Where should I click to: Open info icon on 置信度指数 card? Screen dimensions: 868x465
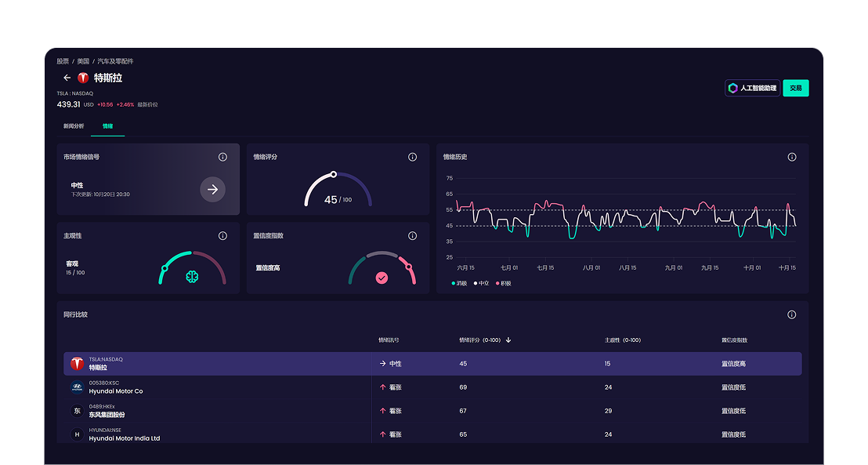(x=412, y=236)
